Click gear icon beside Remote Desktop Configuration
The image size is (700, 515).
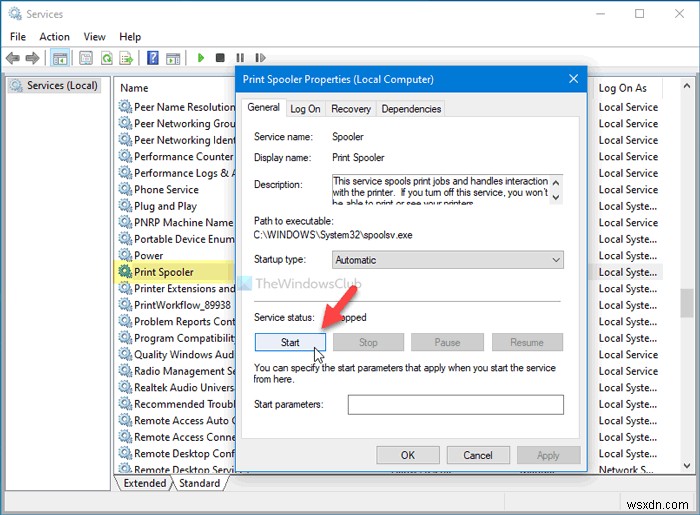point(125,453)
